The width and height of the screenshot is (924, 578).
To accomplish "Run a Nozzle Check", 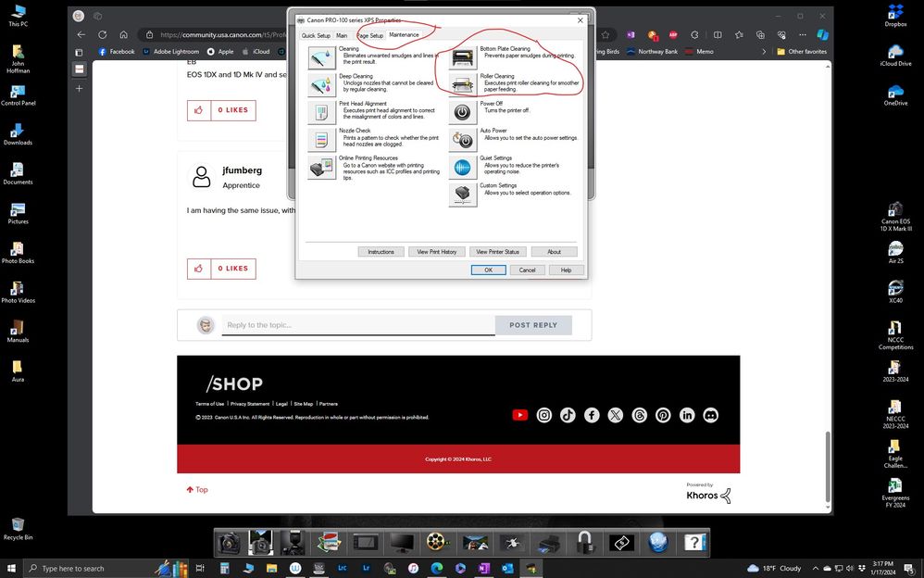I will tap(321, 138).
